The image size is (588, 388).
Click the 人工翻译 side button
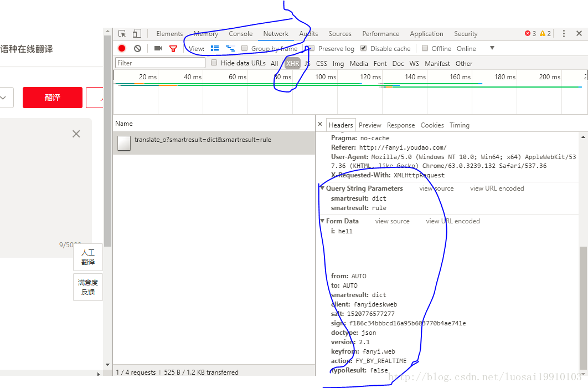pos(87,257)
